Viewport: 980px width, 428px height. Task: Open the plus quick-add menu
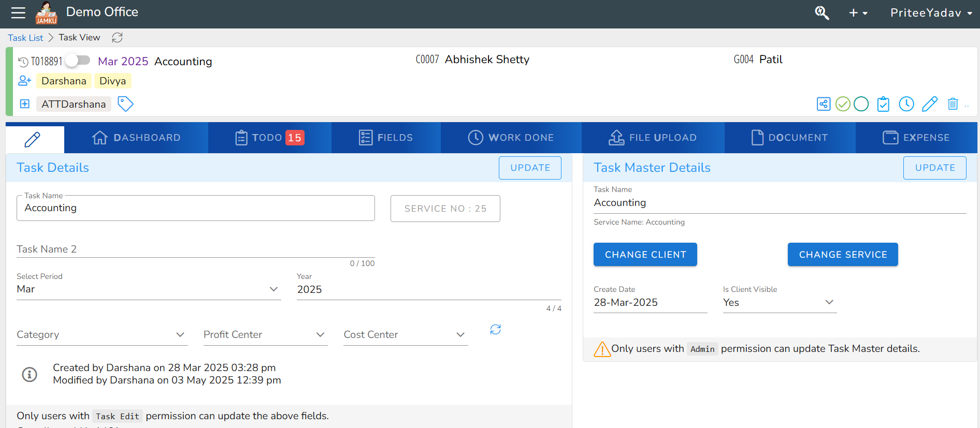[858, 13]
